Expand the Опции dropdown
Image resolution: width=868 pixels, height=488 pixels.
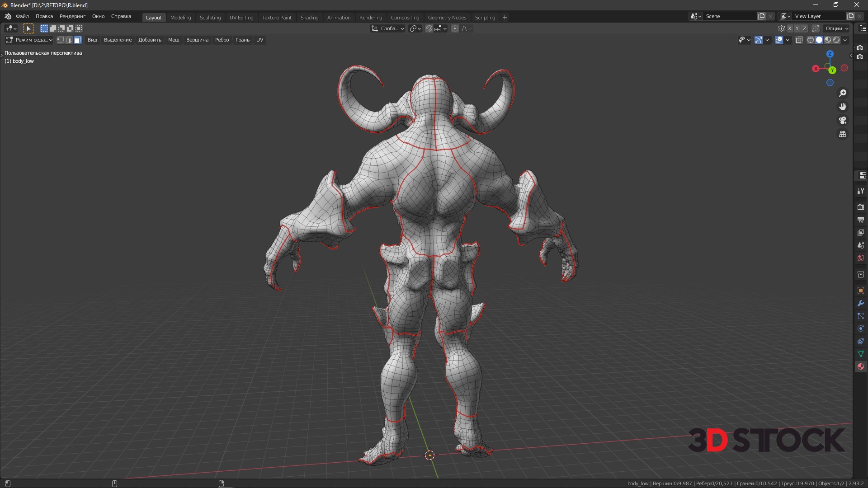click(836, 28)
